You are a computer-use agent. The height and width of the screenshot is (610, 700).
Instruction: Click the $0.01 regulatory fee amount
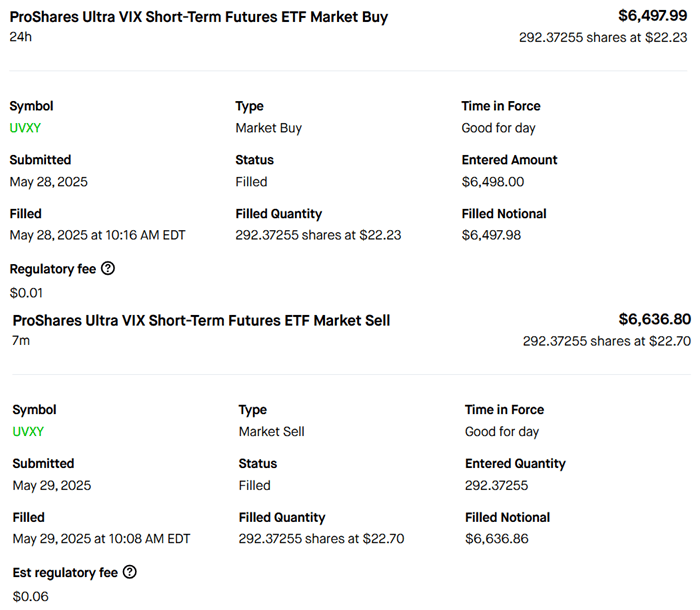pyautogui.click(x=24, y=294)
